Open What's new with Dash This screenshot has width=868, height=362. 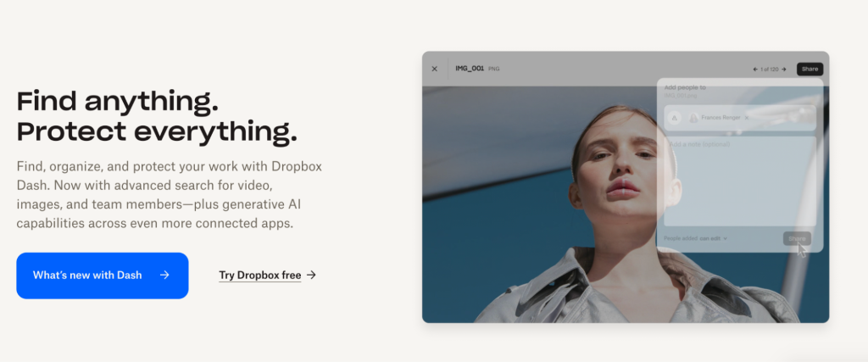[102, 276]
